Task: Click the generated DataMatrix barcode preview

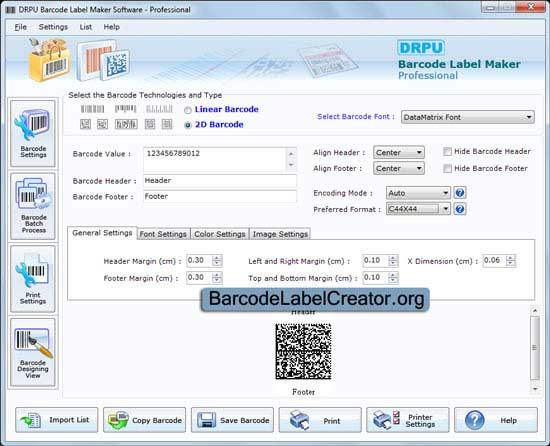Action: click(303, 351)
